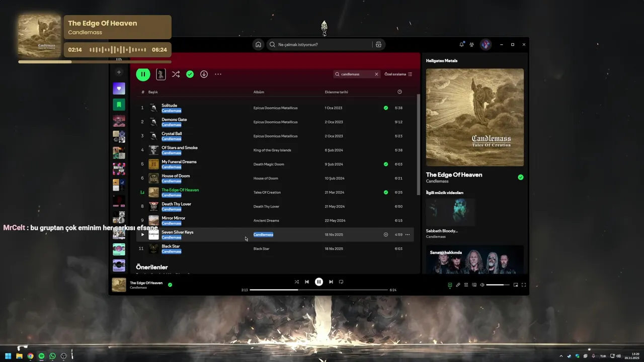Open King of the Grey Islands album
The image size is (644, 362).
[x=272, y=150]
